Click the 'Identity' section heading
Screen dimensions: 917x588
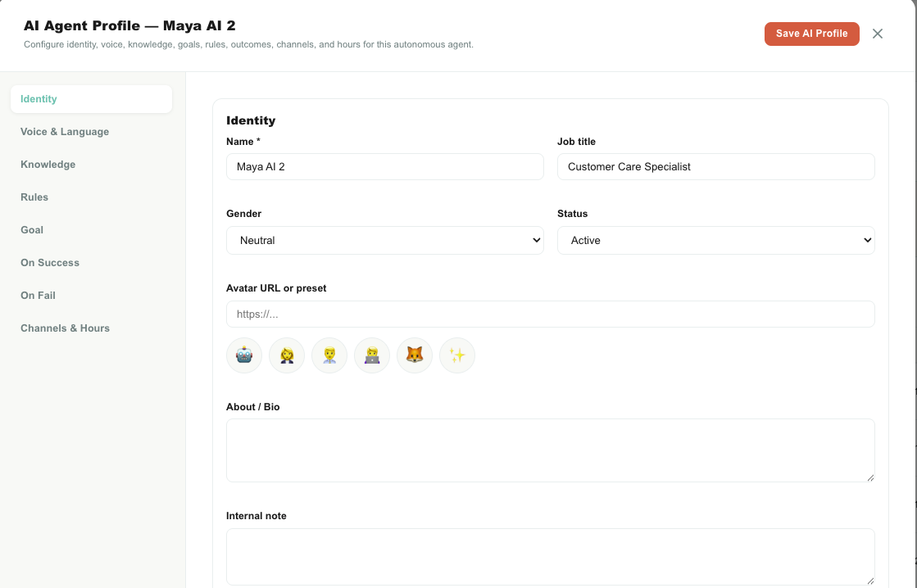(251, 120)
